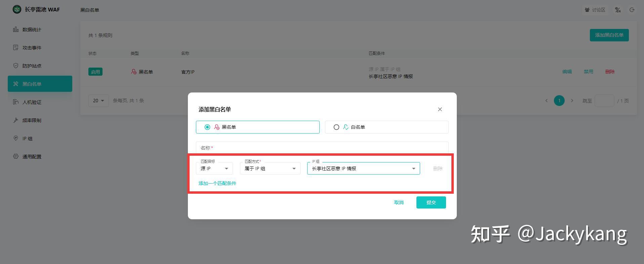Open the 匹配目标 源 IP dropdown
644x264 pixels.
[x=214, y=168]
